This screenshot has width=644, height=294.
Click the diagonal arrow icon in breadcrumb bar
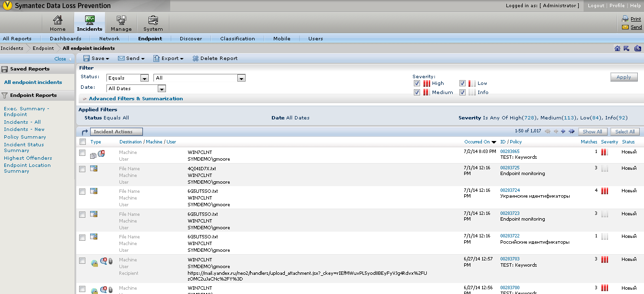click(x=627, y=48)
